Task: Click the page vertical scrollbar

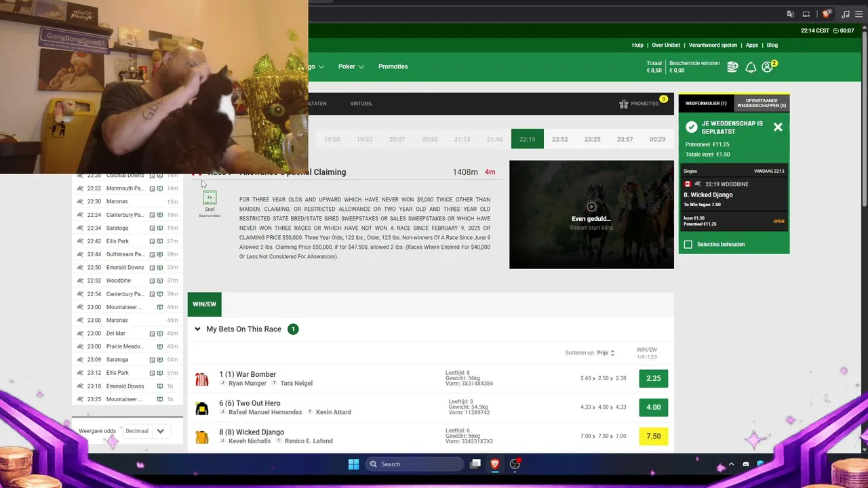Action: [864, 119]
